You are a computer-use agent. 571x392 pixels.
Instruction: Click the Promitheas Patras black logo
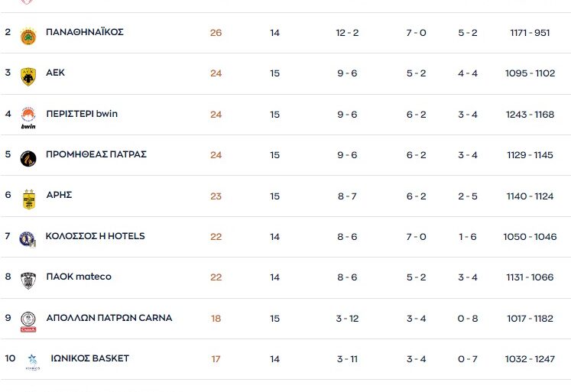28,157
